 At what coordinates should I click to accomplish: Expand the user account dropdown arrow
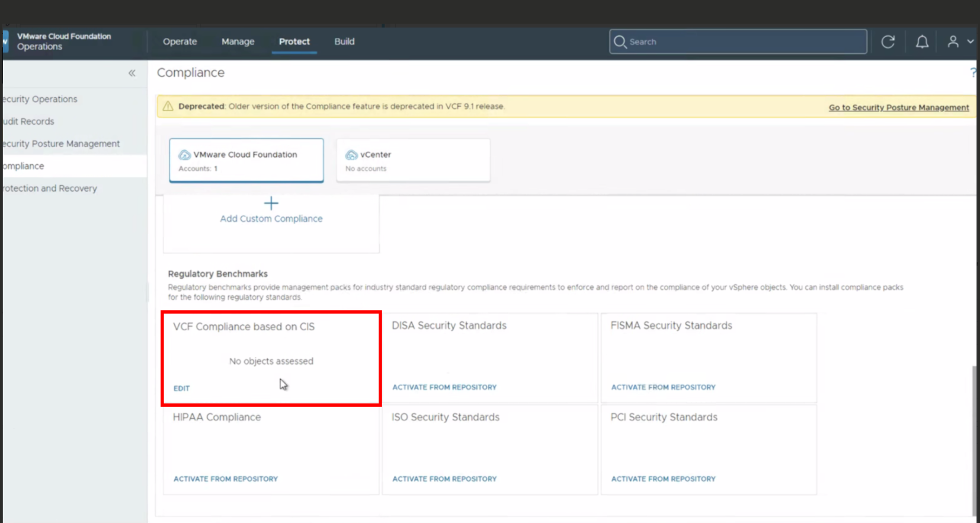point(971,42)
